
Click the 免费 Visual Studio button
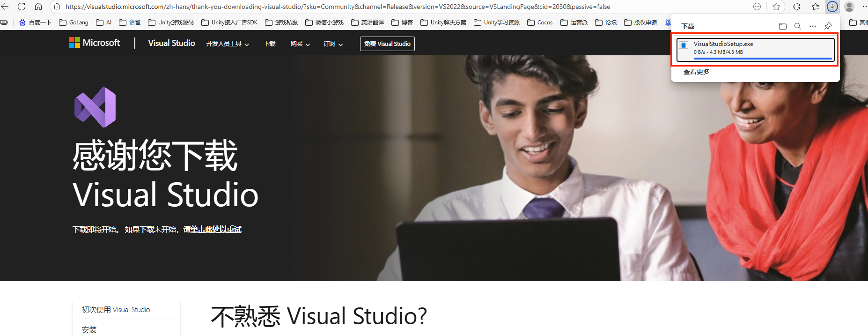click(x=387, y=44)
